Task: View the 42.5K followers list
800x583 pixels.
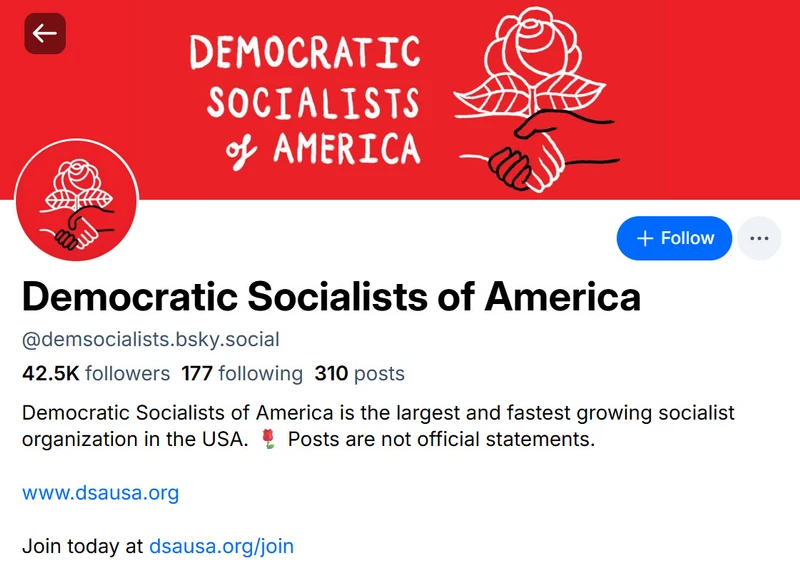Action: [x=93, y=373]
